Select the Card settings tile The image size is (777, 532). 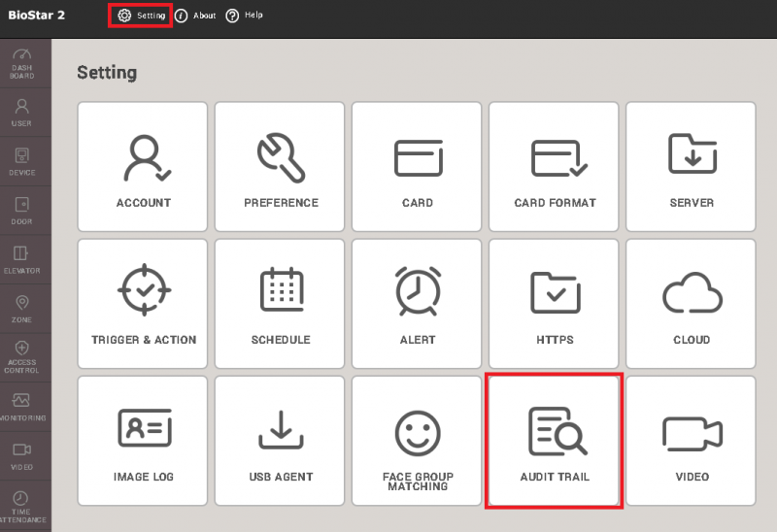coord(418,167)
